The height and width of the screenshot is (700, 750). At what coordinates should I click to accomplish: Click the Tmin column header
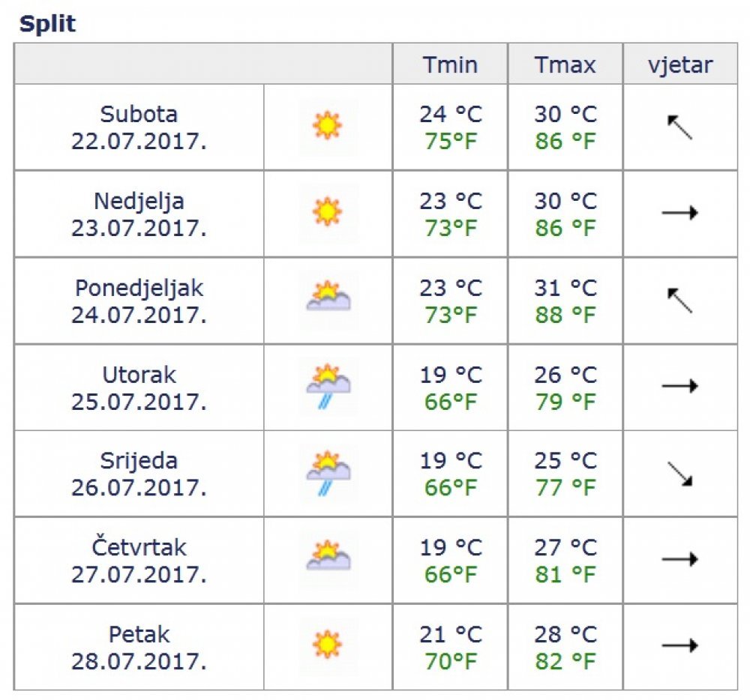click(450, 64)
